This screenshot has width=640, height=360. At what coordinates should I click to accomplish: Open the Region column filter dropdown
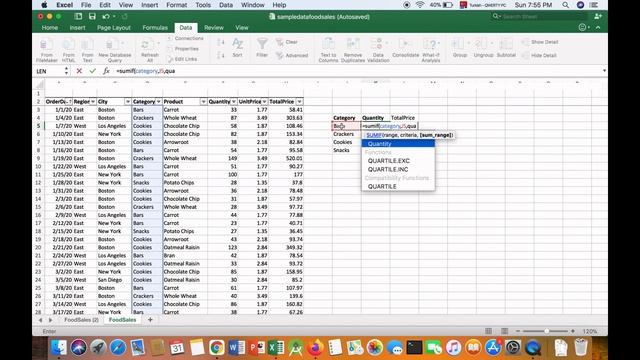pyautogui.click(x=93, y=102)
